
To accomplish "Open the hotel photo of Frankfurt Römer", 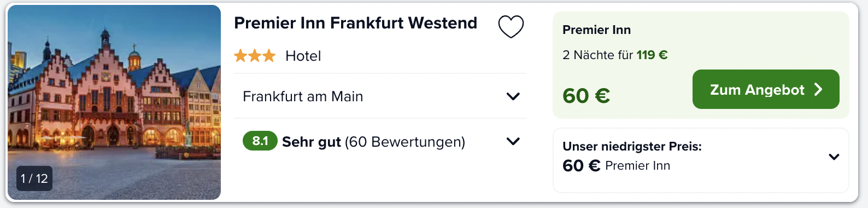I will click(x=114, y=102).
